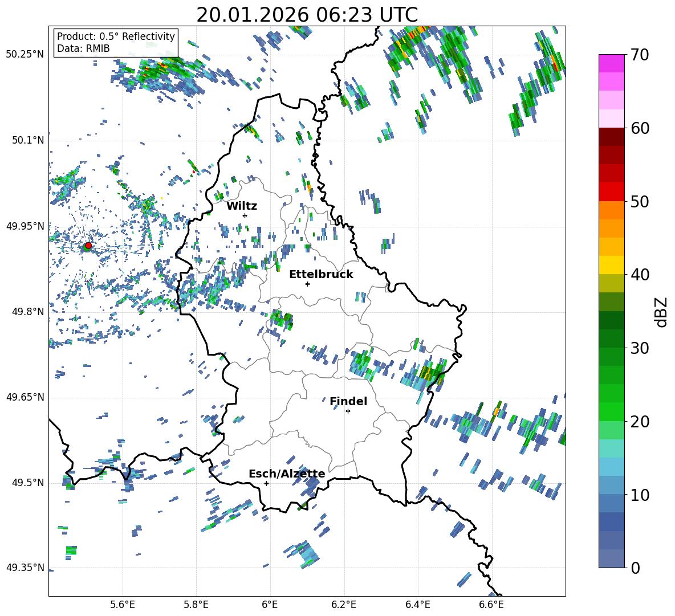Click the red radar station marker

[88, 246]
